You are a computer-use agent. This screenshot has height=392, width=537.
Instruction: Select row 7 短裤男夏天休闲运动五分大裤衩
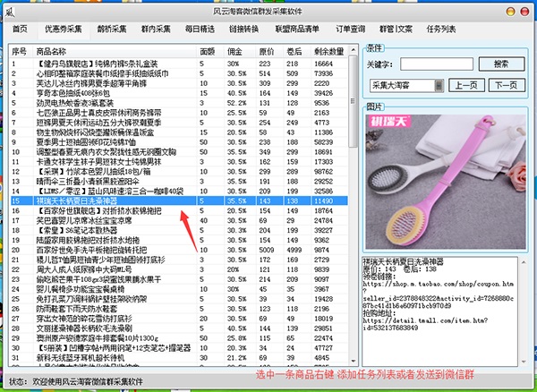pos(178,123)
